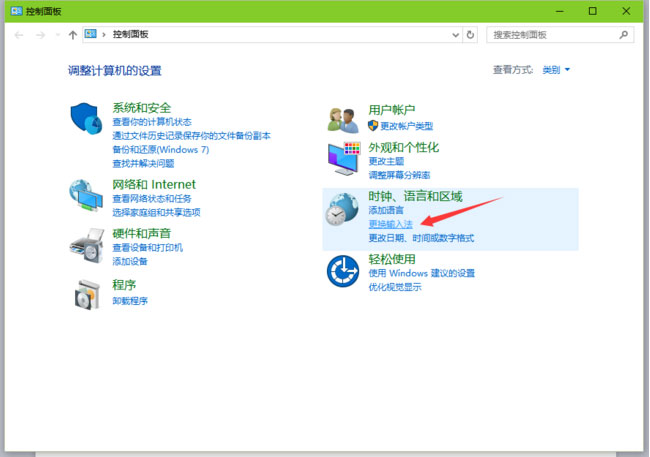Click 控制面板 in the address breadcrumb
This screenshot has width=650, height=457.
point(131,34)
